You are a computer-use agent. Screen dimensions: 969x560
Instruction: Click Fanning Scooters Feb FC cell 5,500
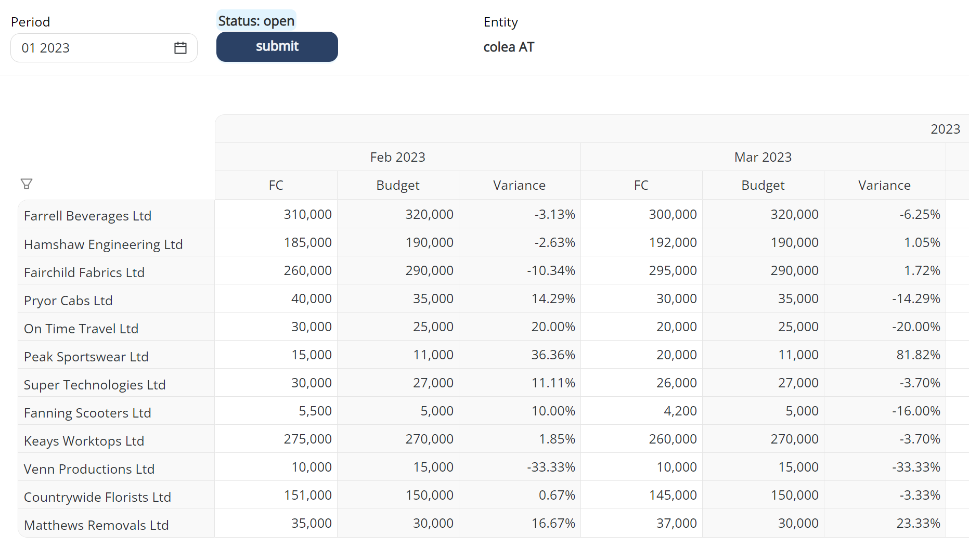276,411
